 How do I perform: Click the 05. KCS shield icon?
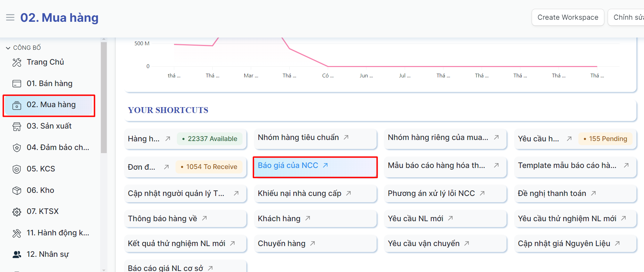pyautogui.click(x=17, y=169)
